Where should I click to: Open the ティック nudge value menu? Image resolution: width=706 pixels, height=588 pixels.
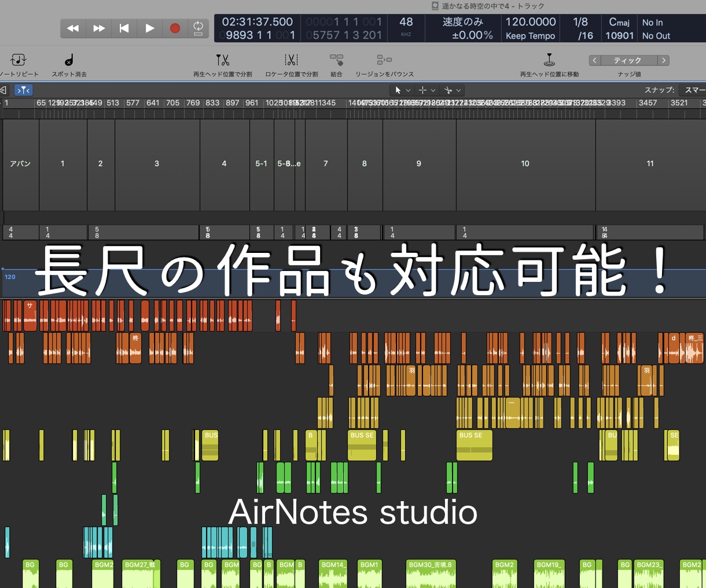point(628,60)
